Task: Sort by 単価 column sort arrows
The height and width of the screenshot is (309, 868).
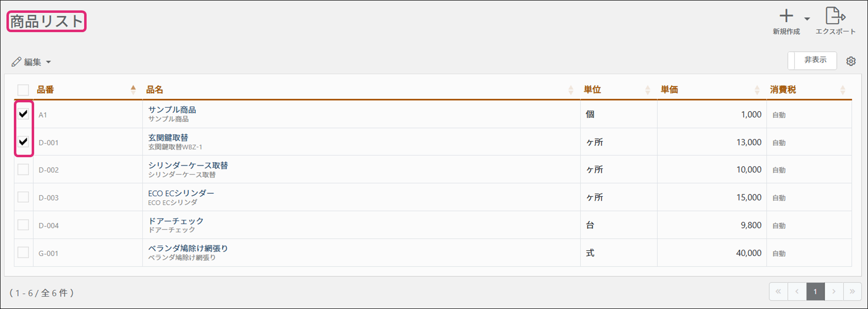Action: pos(757,90)
